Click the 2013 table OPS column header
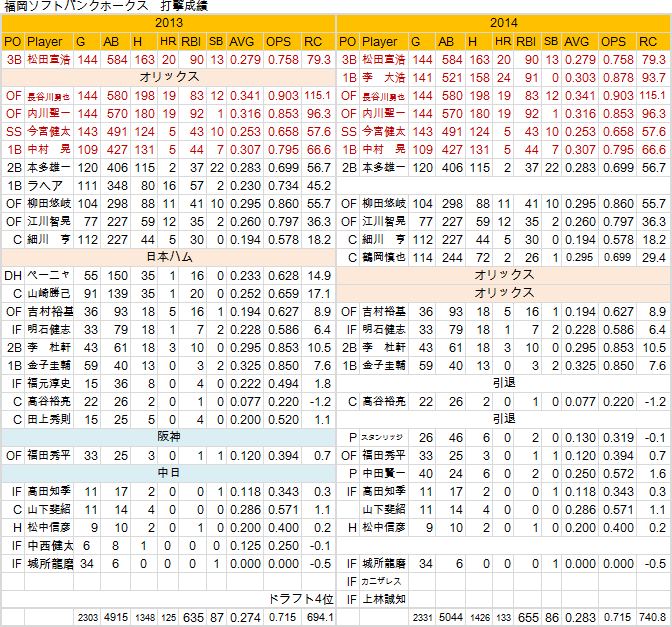Viewport: 672px width, 627px height. pyautogui.click(x=282, y=42)
